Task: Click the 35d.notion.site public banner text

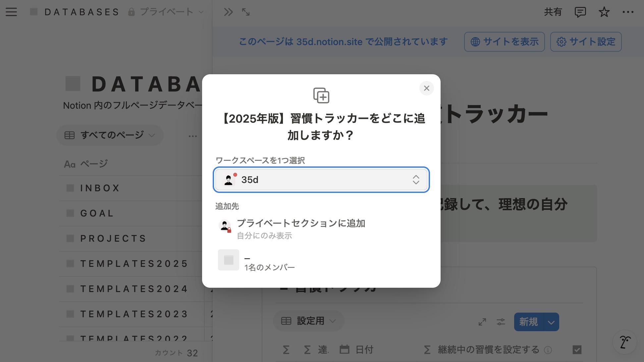Action: pos(343,42)
